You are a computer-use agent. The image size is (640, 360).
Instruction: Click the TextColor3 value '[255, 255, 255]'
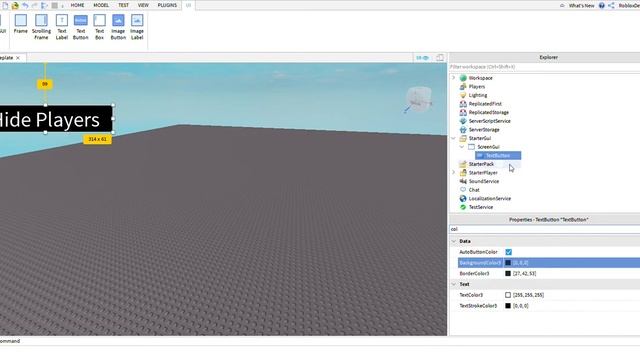click(528, 295)
